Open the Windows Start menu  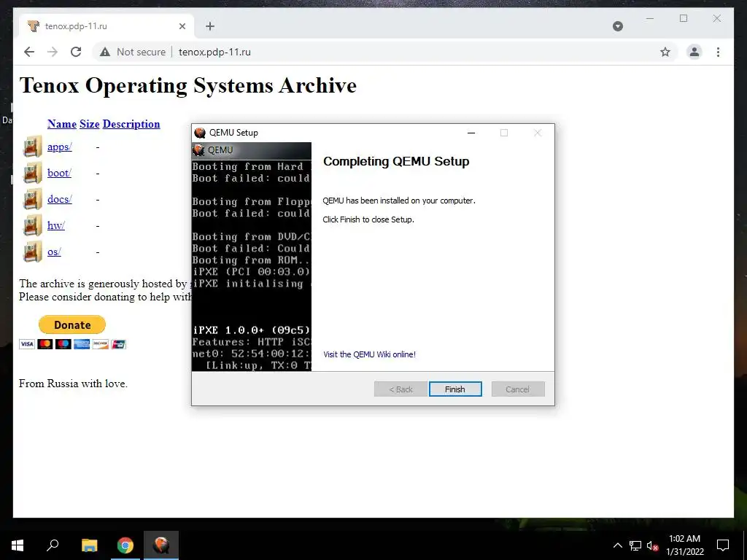pos(18,545)
